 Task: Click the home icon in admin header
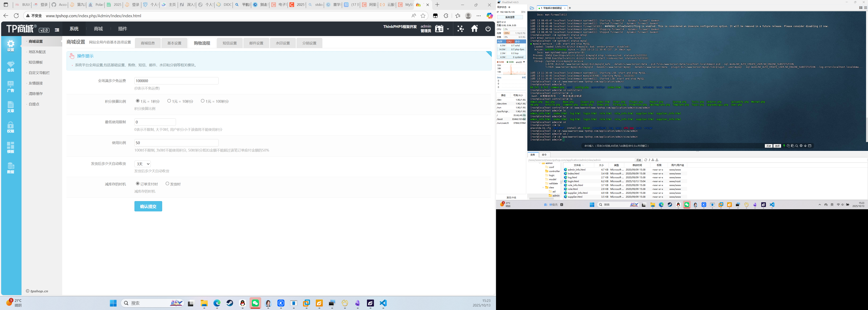(474, 29)
